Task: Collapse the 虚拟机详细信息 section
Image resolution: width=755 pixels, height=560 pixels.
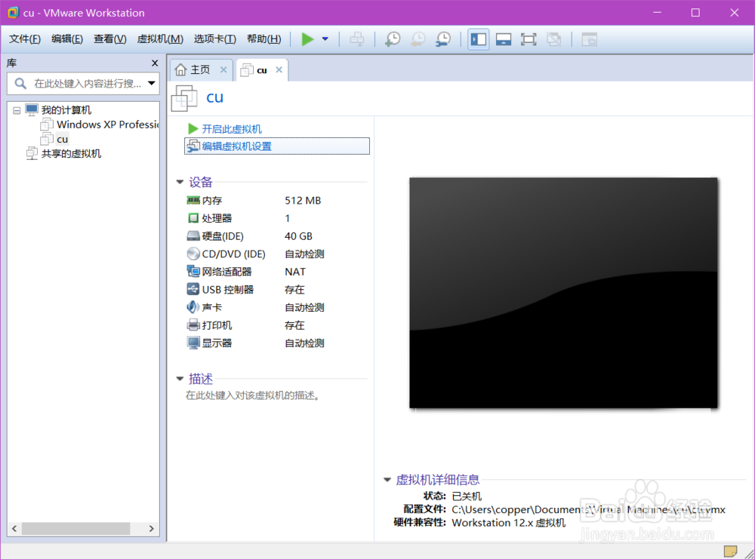Action: pos(387,479)
